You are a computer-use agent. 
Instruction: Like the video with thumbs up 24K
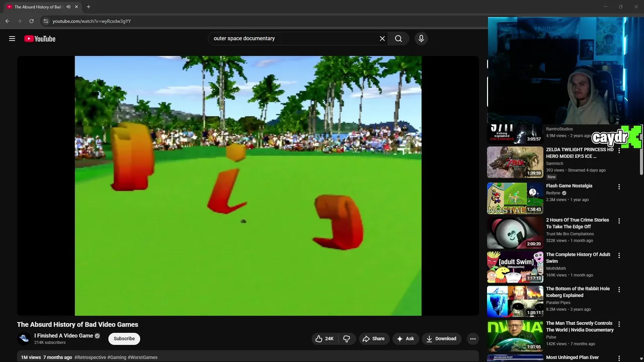pos(325,339)
